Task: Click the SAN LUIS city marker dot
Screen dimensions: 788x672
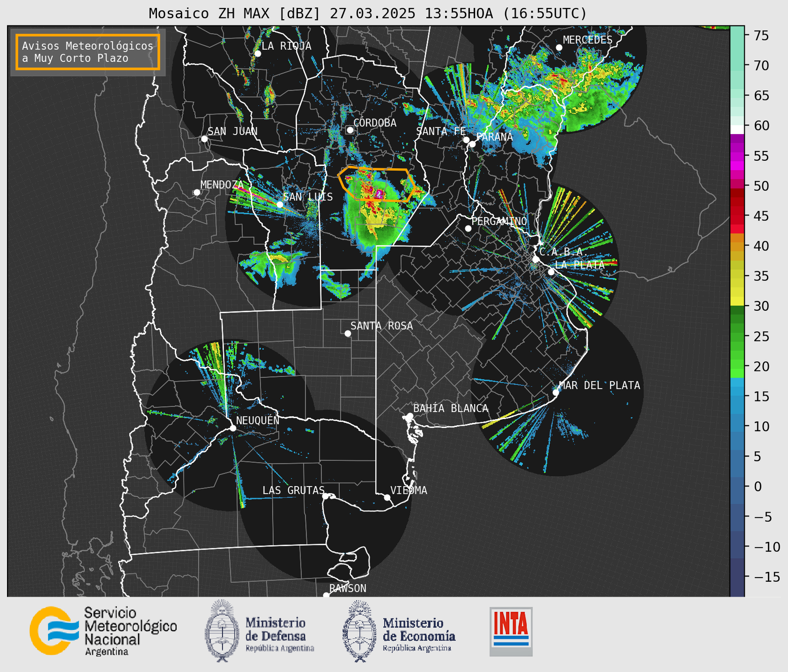Action: 280,204
